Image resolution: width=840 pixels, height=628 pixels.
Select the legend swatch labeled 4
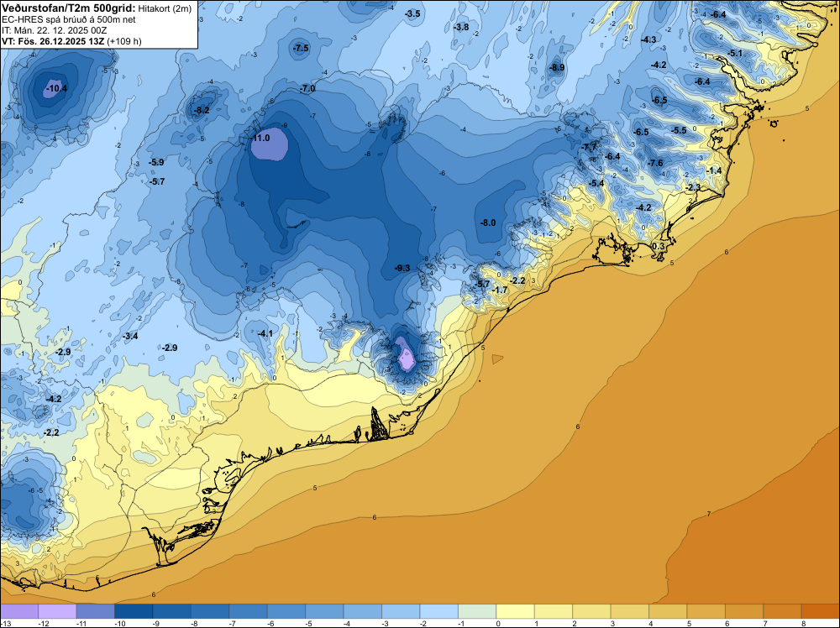tap(668, 611)
